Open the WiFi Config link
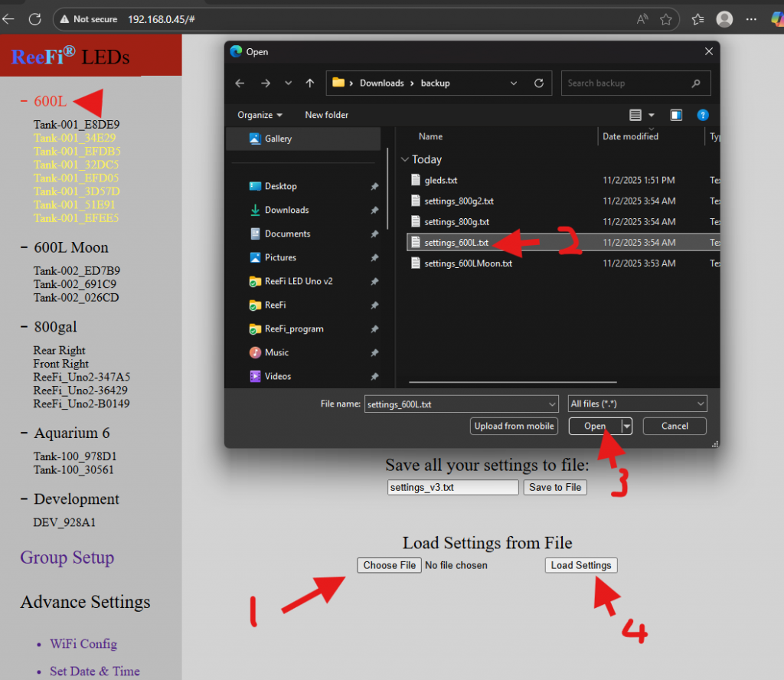 click(83, 644)
